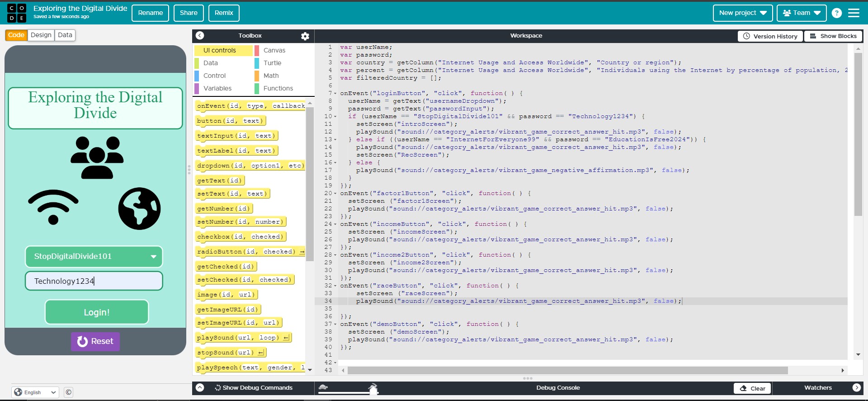Open Toolbox settings gear
The height and width of the screenshot is (401, 868).
(305, 36)
